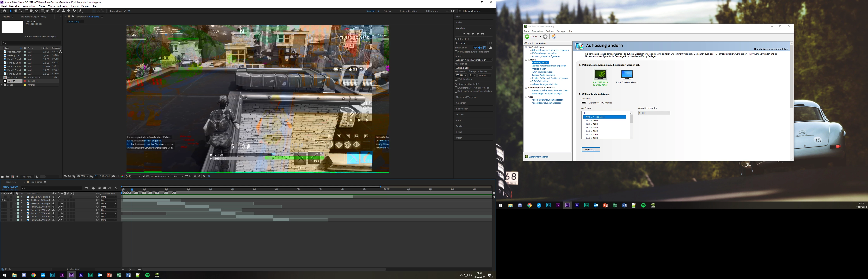The image size is (868, 279).
Task: Select the Clone Stamp tool
Action: point(63,11)
